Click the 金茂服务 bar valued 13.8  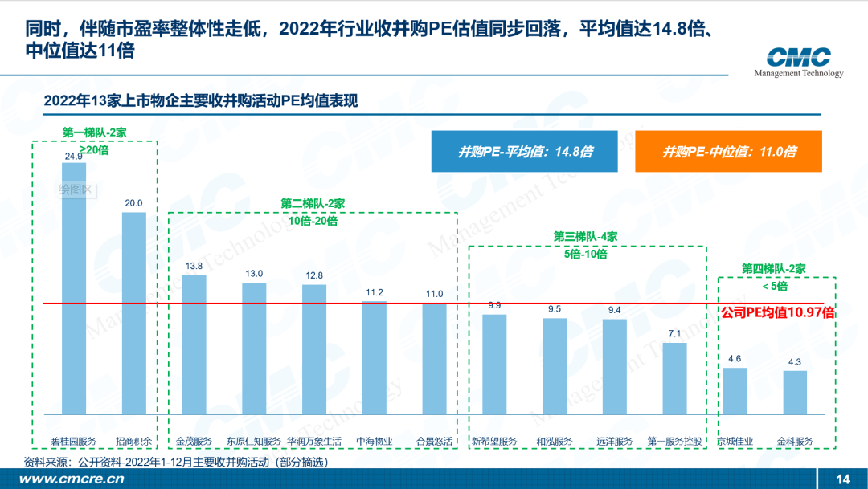point(194,344)
